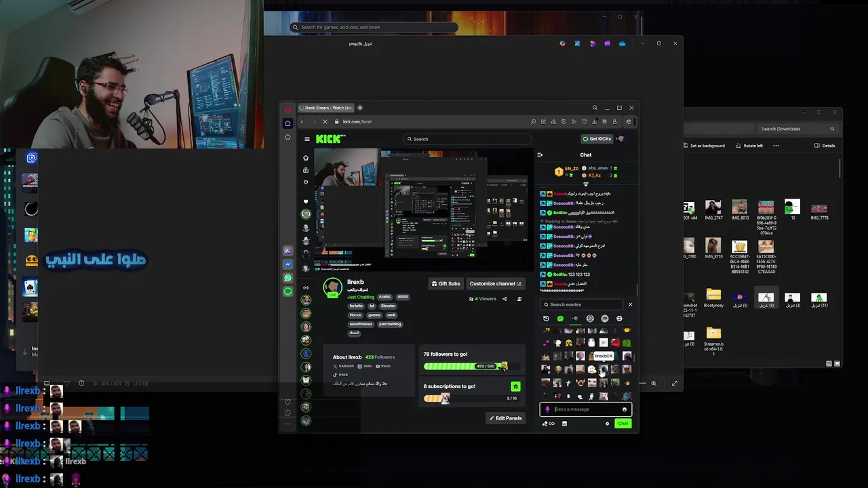The image size is (868, 488).
Task: Open Customize channel
Action: 496,283
